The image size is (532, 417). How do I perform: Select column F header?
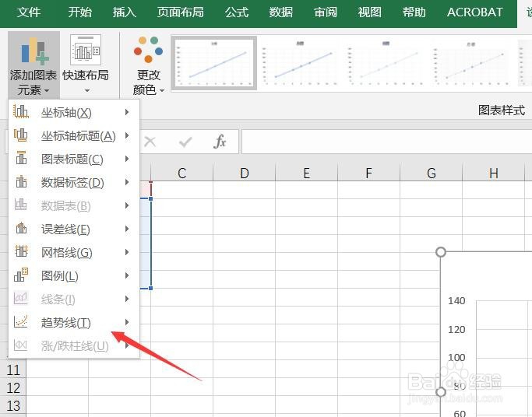[x=368, y=173]
